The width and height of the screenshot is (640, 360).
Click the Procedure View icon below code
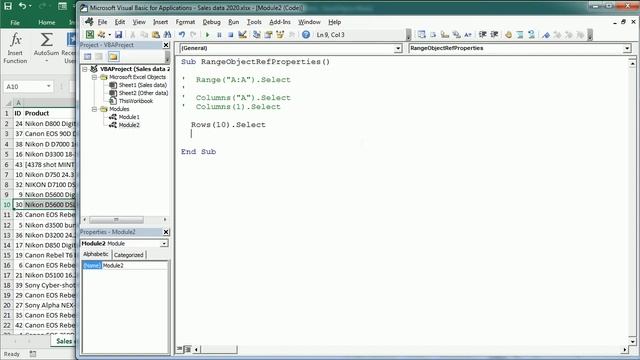point(180,349)
